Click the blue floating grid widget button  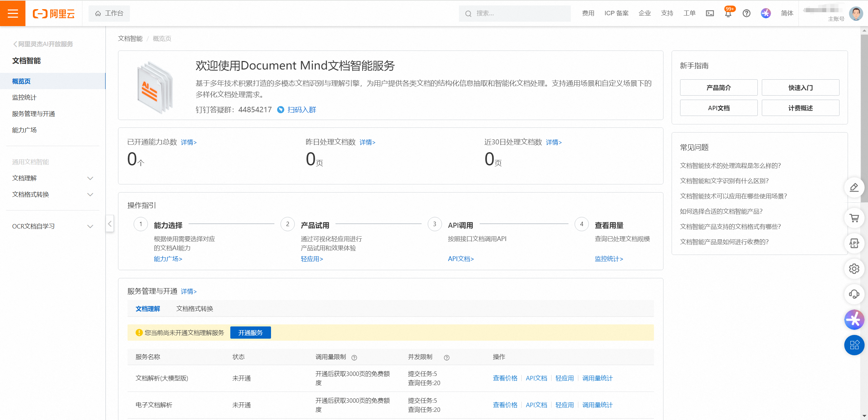pyautogui.click(x=854, y=345)
